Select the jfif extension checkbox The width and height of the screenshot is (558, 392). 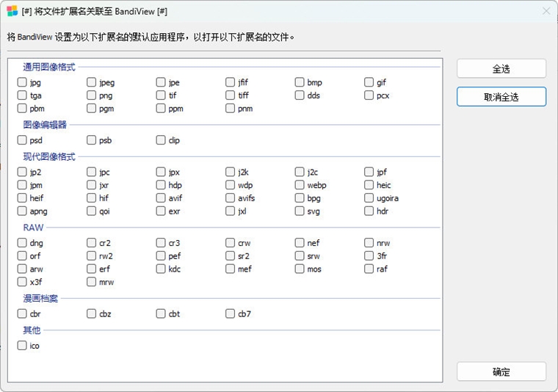pos(231,82)
